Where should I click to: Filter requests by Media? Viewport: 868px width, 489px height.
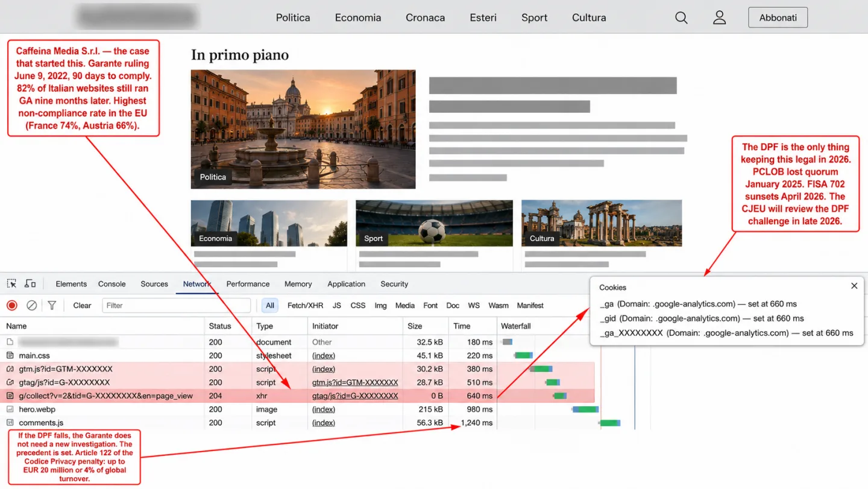pyautogui.click(x=405, y=306)
